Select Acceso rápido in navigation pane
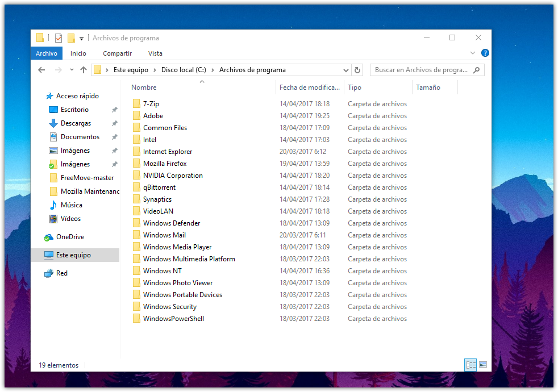The height and width of the screenshot is (392, 558). [x=77, y=96]
